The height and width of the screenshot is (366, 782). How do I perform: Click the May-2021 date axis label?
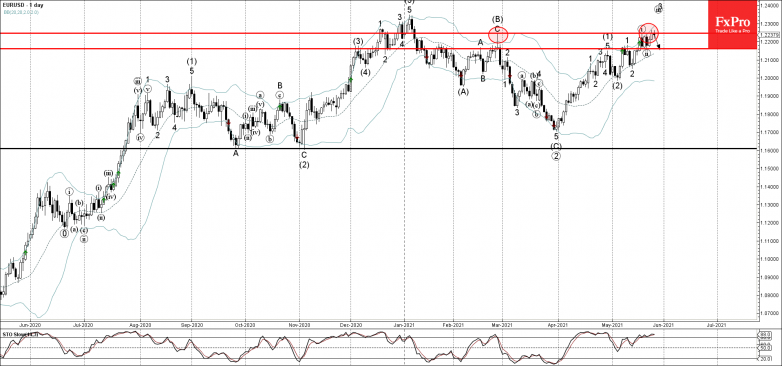612,325
